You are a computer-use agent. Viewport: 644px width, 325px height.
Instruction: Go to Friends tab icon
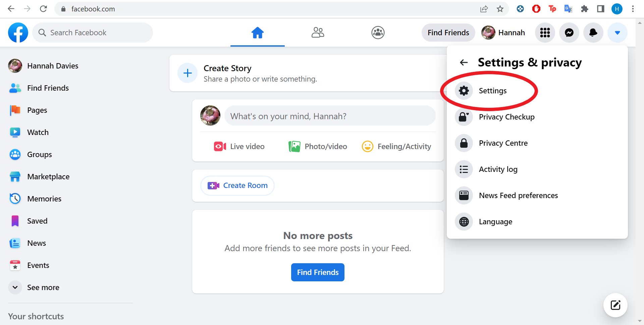coord(318,33)
